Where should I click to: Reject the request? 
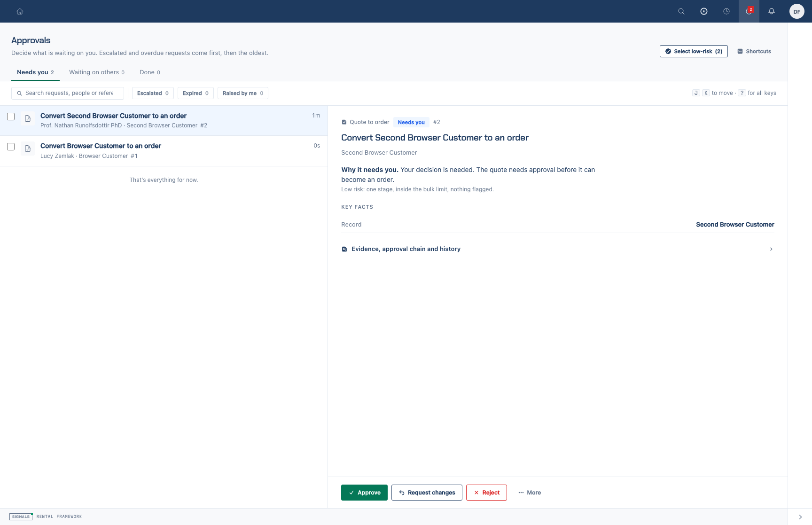(x=486, y=493)
